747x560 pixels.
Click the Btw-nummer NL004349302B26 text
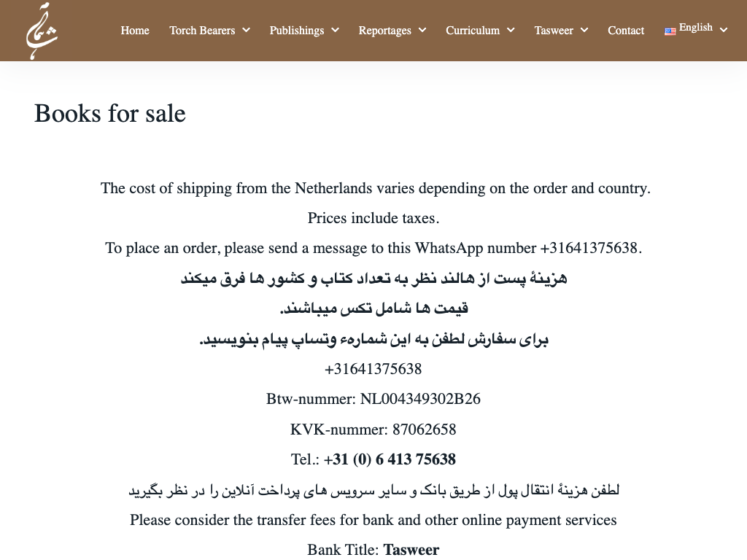pyautogui.click(x=373, y=399)
